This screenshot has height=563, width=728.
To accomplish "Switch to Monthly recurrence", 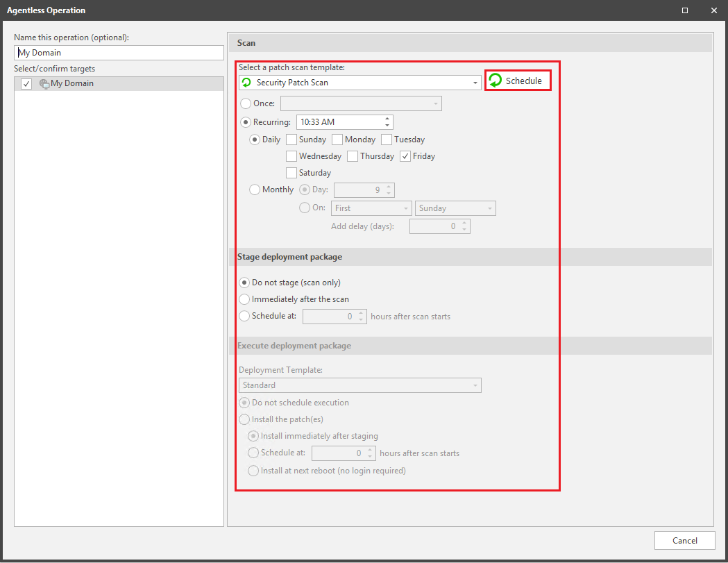I will 255,189.
